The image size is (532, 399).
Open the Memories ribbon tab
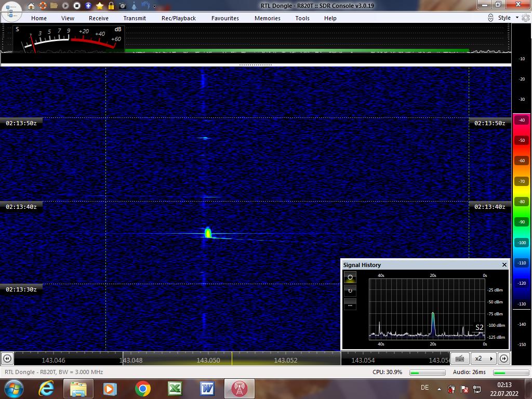pos(268,18)
